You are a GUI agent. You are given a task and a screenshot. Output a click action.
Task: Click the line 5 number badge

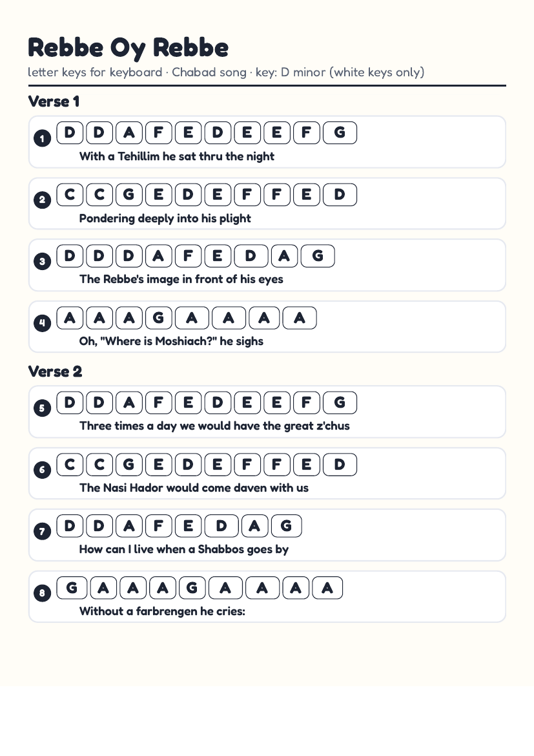point(43,408)
